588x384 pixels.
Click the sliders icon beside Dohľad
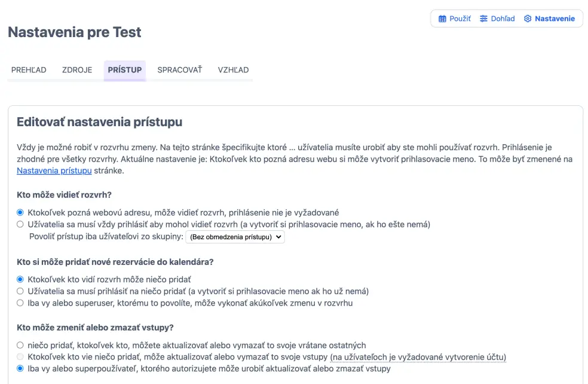pyautogui.click(x=483, y=19)
